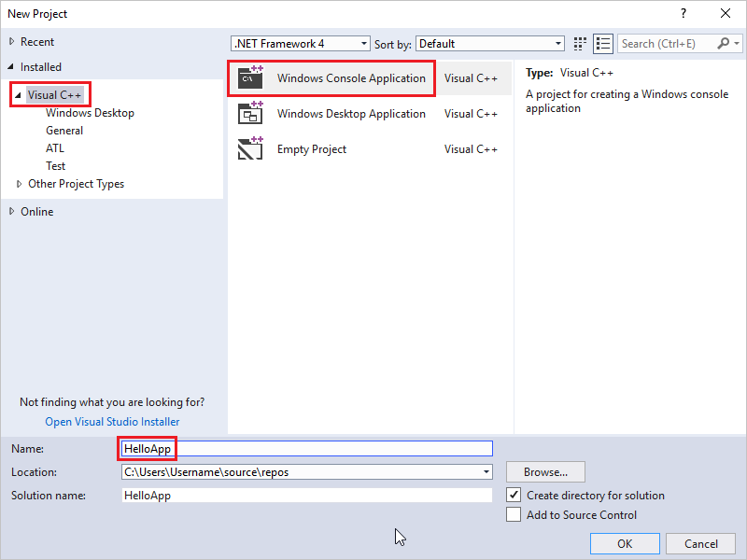Switch to small icons view
This screenshot has width=747, height=560.
click(x=580, y=44)
